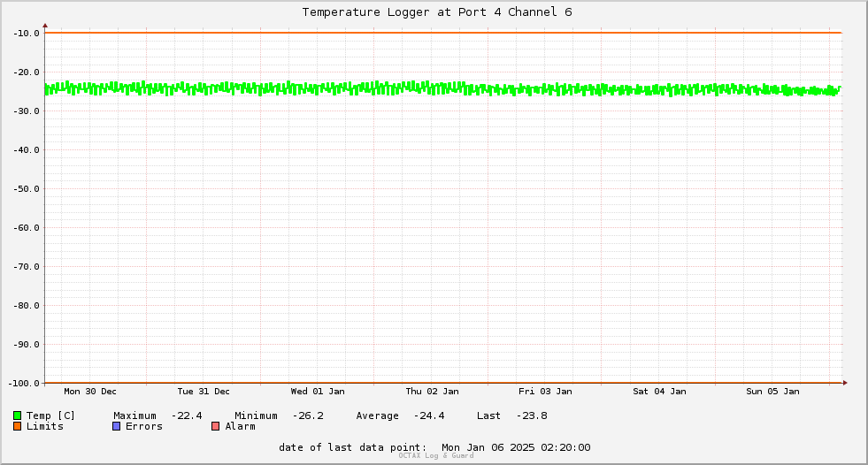Click the -80.0 y-axis label
This screenshot has height=465, width=868.
click(x=27, y=305)
